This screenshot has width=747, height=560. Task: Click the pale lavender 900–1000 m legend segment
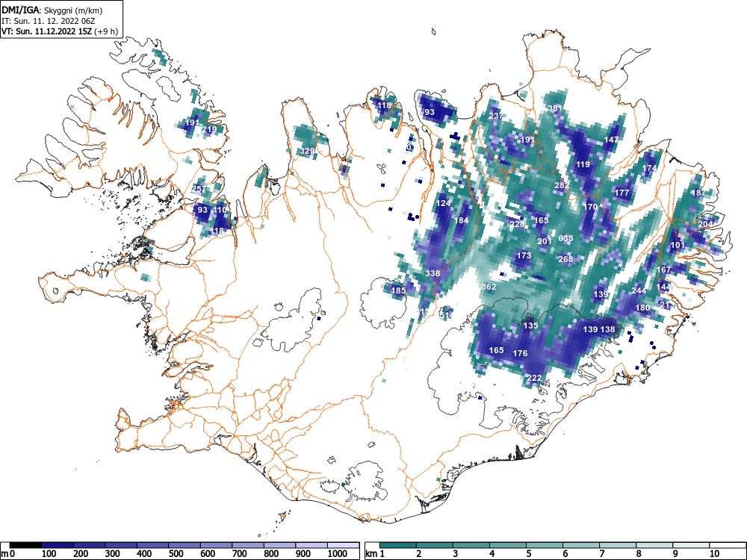click(311, 545)
